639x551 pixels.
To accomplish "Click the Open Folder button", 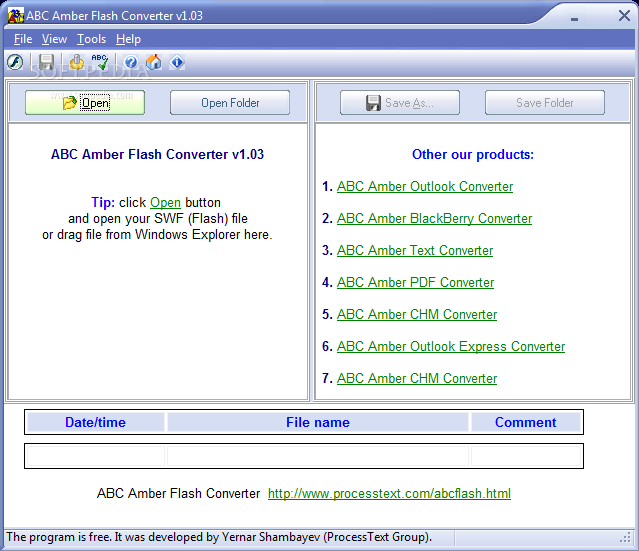I will click(x=230, y=103).
